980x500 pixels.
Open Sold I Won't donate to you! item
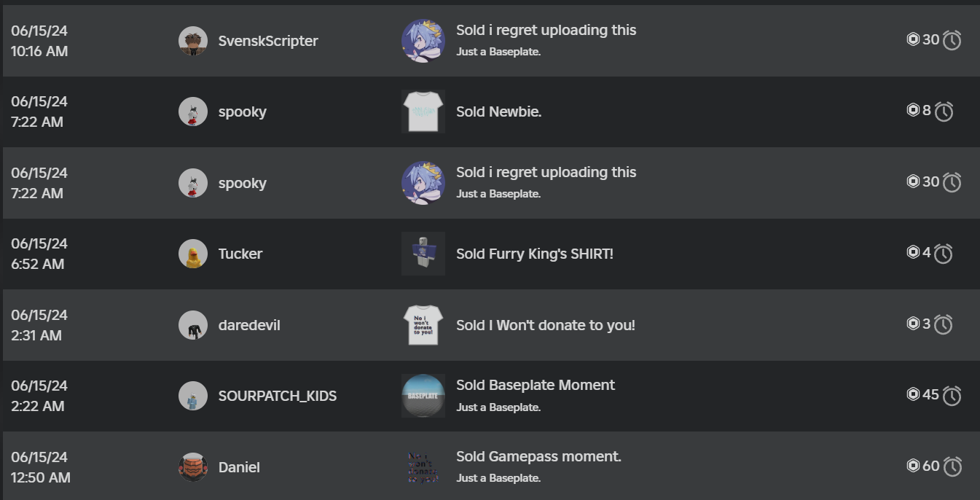point(546,325)
